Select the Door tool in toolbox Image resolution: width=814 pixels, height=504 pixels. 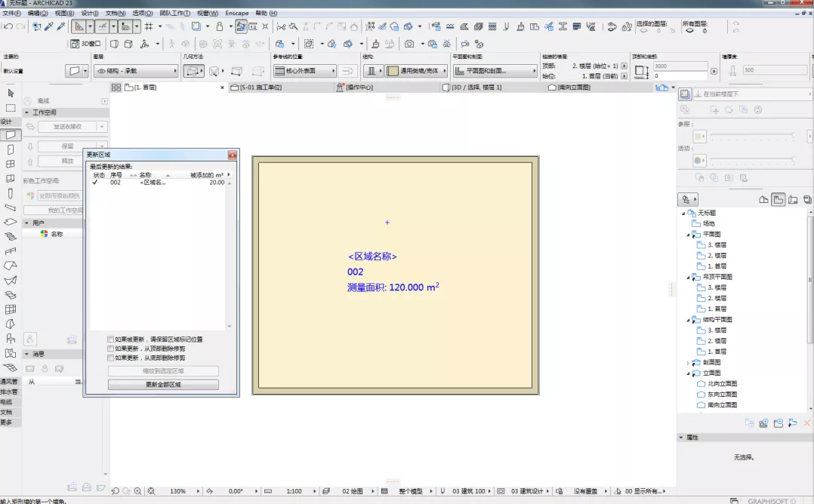pos(11,150)
